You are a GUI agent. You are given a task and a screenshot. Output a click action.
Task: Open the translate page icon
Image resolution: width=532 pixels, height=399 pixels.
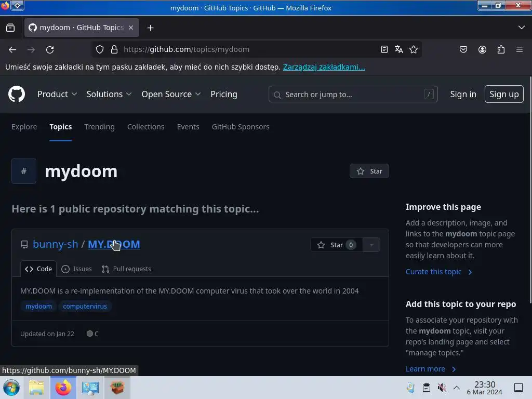(398, 49)
